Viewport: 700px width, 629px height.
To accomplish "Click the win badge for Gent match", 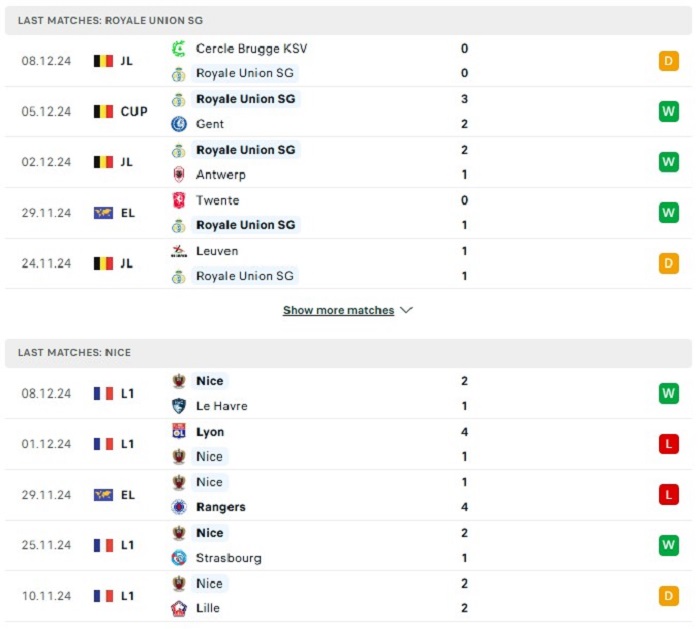I will [x=668, y=111].
